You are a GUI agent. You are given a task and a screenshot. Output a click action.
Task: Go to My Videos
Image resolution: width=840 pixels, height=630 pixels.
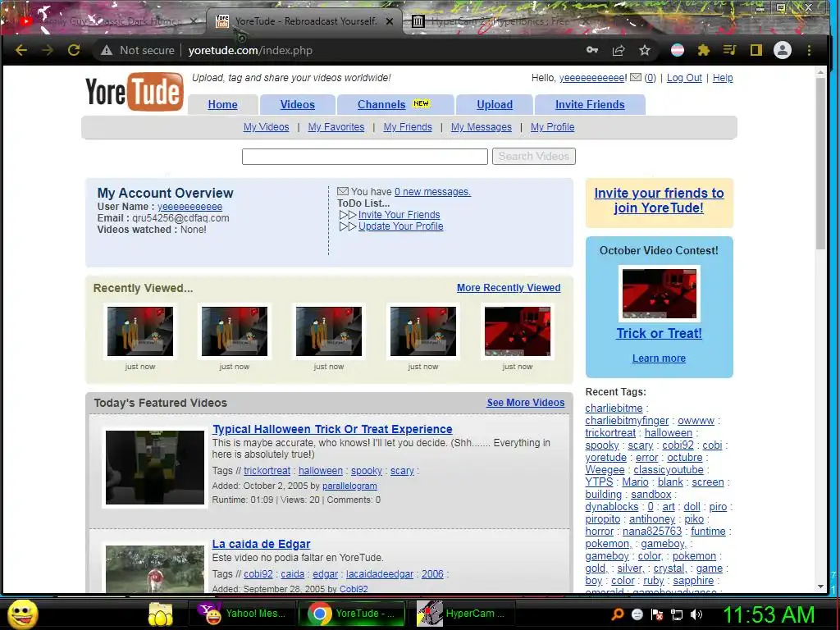pos(266,127)
